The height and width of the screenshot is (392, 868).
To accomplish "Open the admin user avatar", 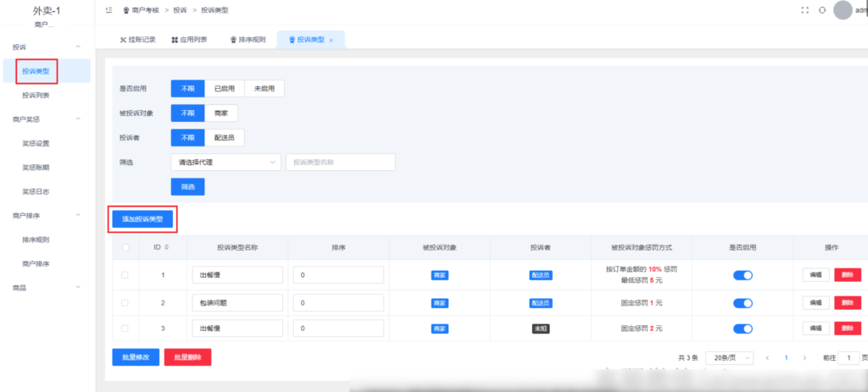I will tap(843, 10).
